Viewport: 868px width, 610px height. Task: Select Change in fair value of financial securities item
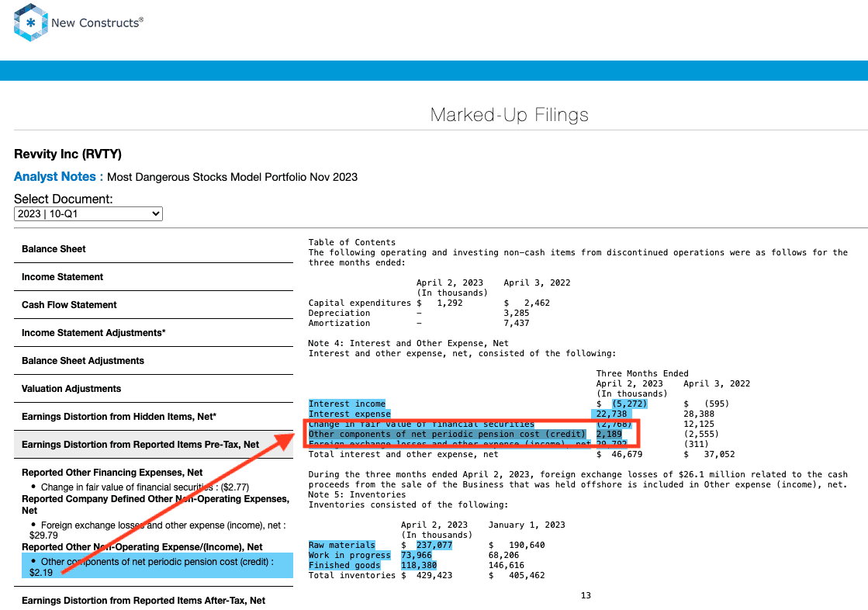(145, 487)
